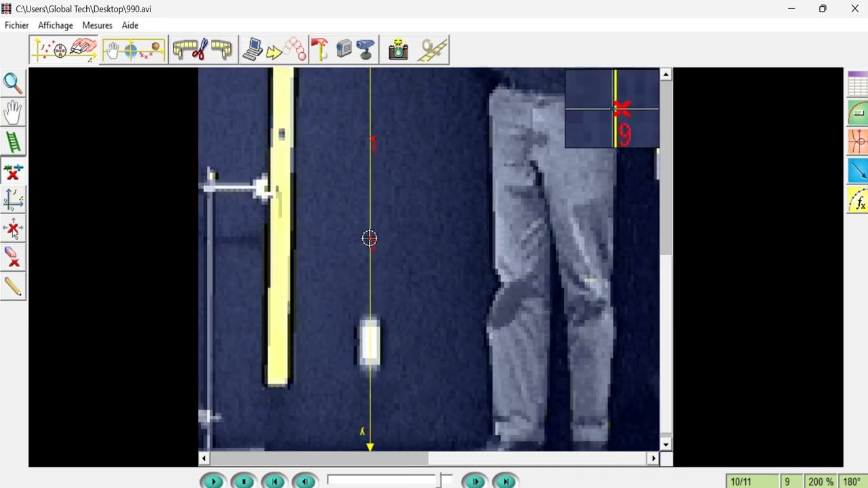868x488 pixels.
Task: Click the computer screen icon
Action: pos(252,50)
